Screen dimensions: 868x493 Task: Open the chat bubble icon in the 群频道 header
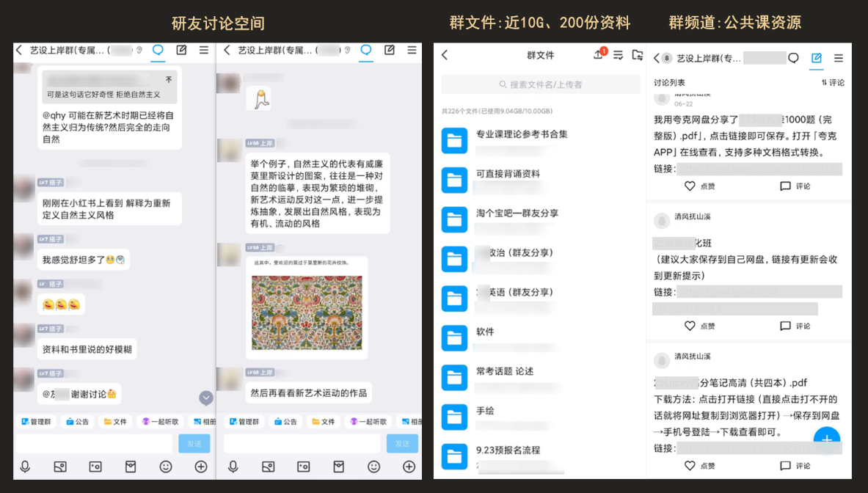tap(793, 58)
